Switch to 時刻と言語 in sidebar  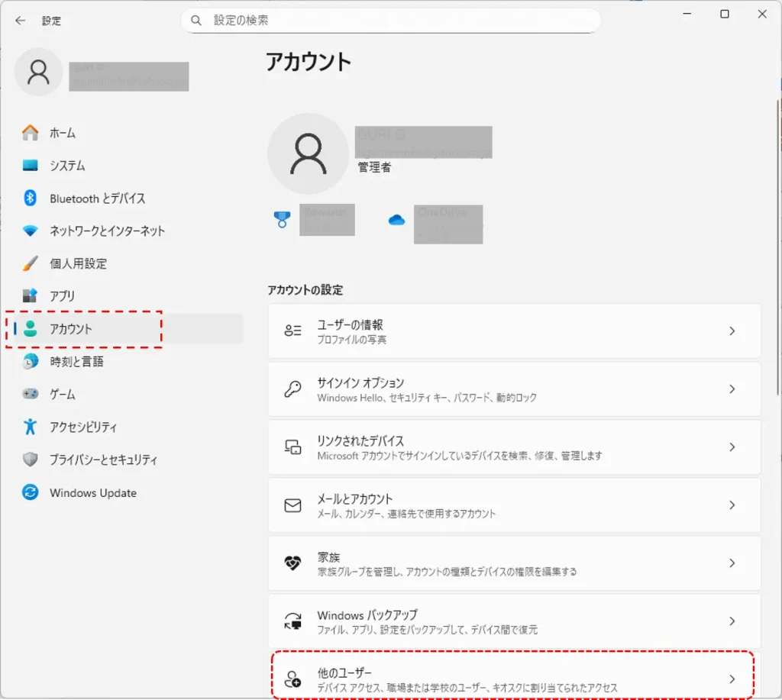[x=76, y=361]
